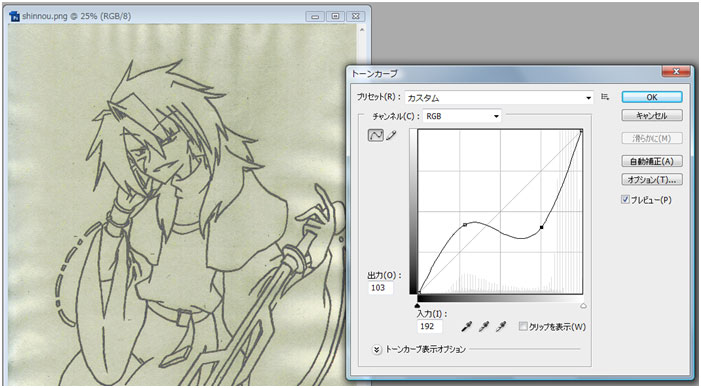Pick the black point eyedropper
The image size is (701, 388).
click(x=466, y=327)
